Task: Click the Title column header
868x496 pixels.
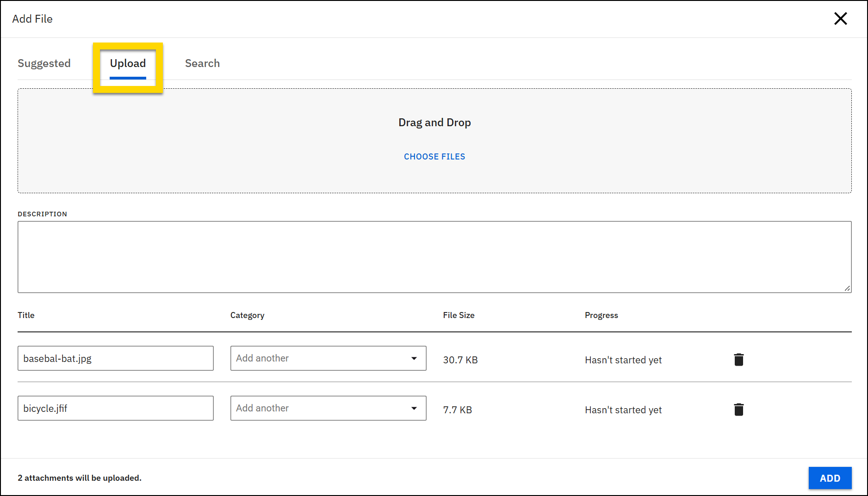Action: (26, 315)
